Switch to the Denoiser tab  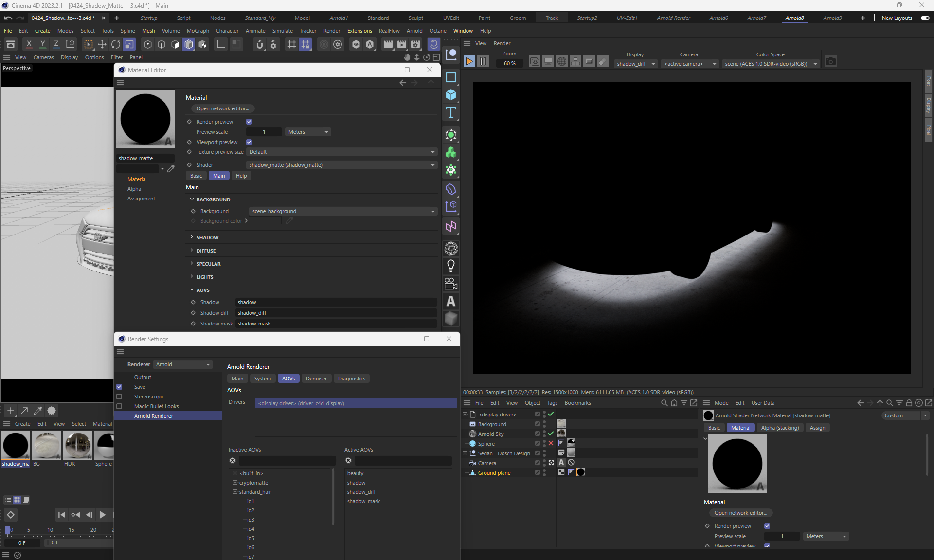tap(316, 379)
